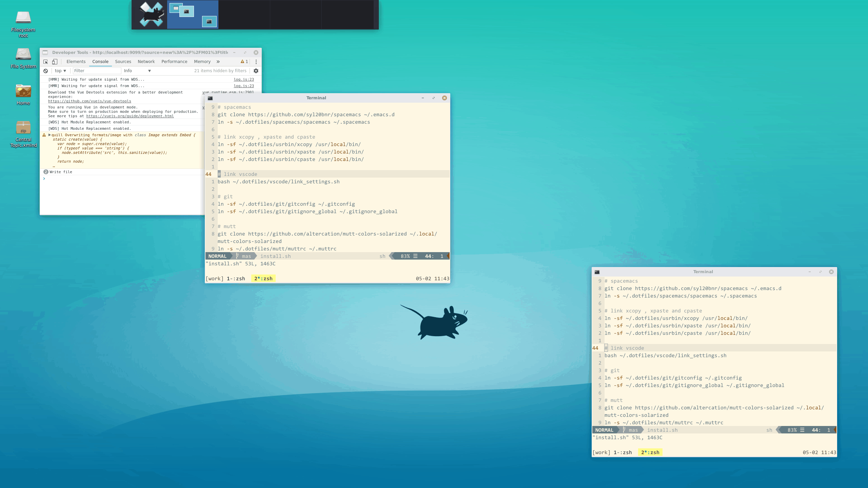Toggle the device toolbar icon in DevTools

coord(55,62)
